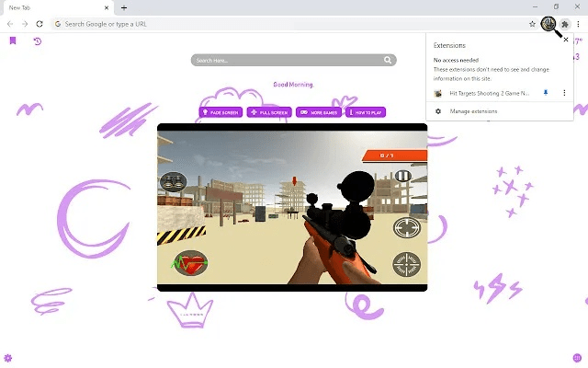Screen dimensions: 588x368
Task: Click the Extensions puzzle piece icon
Action: click(566, 24)
